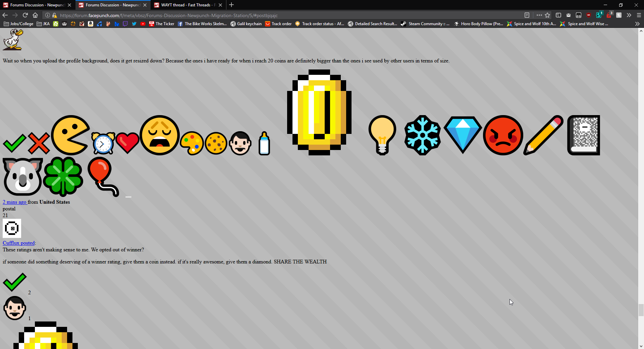
Task: Choose the alarm clock rating icon
Action: coord(103,143)
